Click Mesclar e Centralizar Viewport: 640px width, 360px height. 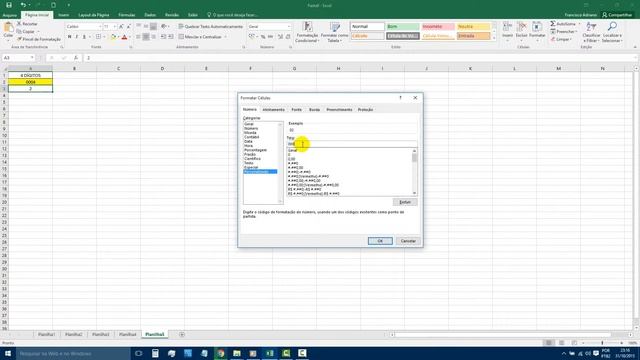pos(200,37)
